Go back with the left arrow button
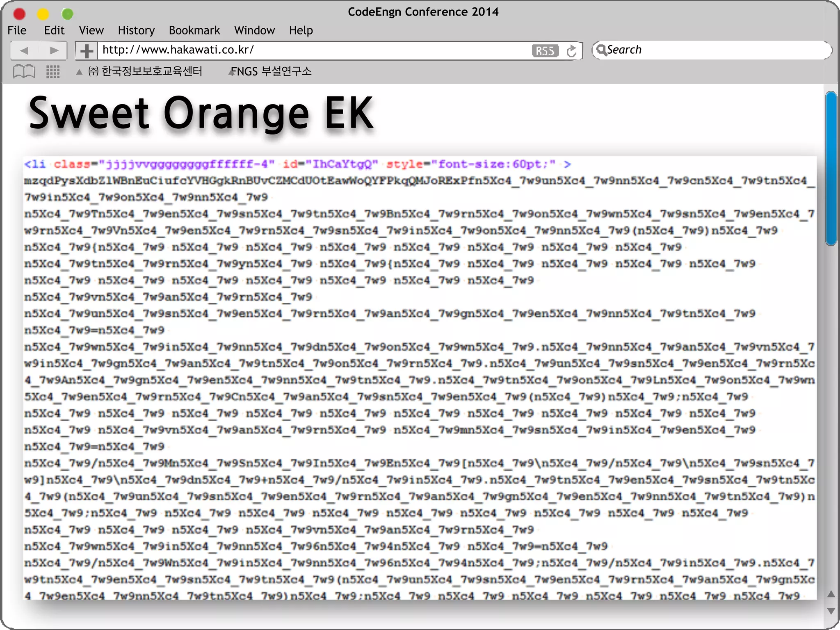 coord(24,50)
